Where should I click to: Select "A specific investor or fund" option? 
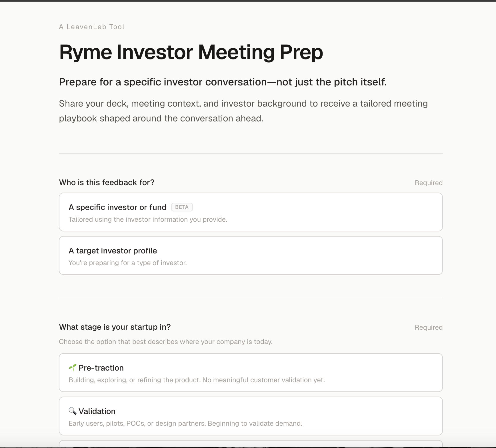pos(251,212)
